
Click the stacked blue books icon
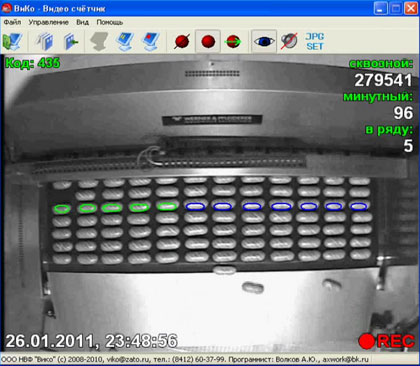pyautogui.click(x=45, y=41)
